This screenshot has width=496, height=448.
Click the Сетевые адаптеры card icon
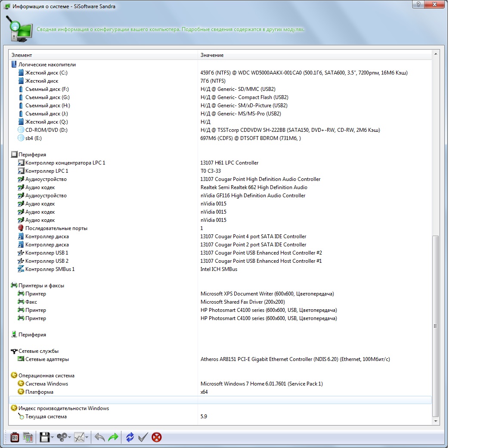[21, 359]
